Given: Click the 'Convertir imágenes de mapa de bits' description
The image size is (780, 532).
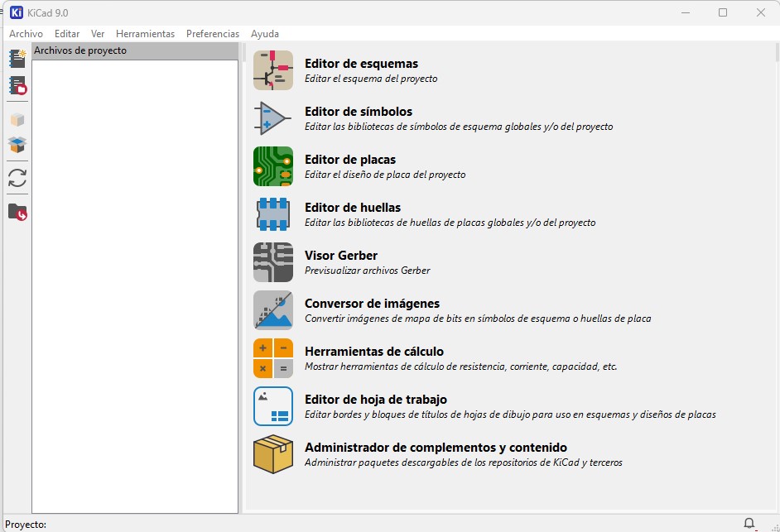Looking at the screenshot, I should coord(478,319).
